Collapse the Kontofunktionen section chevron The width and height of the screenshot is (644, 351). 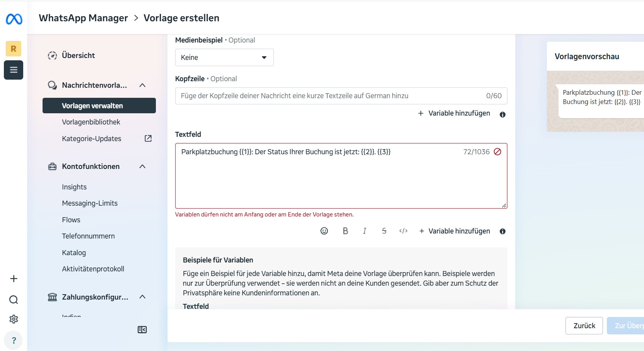pyautogui.click(x=142, y=166)
